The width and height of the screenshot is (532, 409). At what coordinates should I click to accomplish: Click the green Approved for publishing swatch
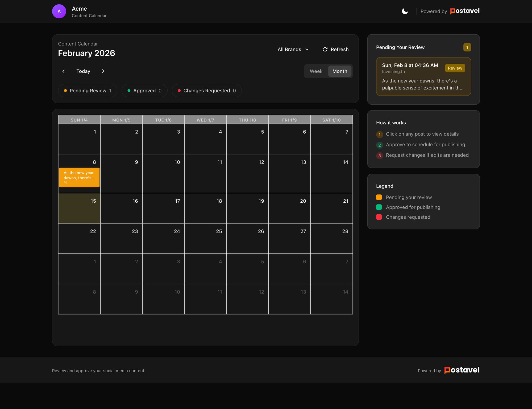point(379,207)
